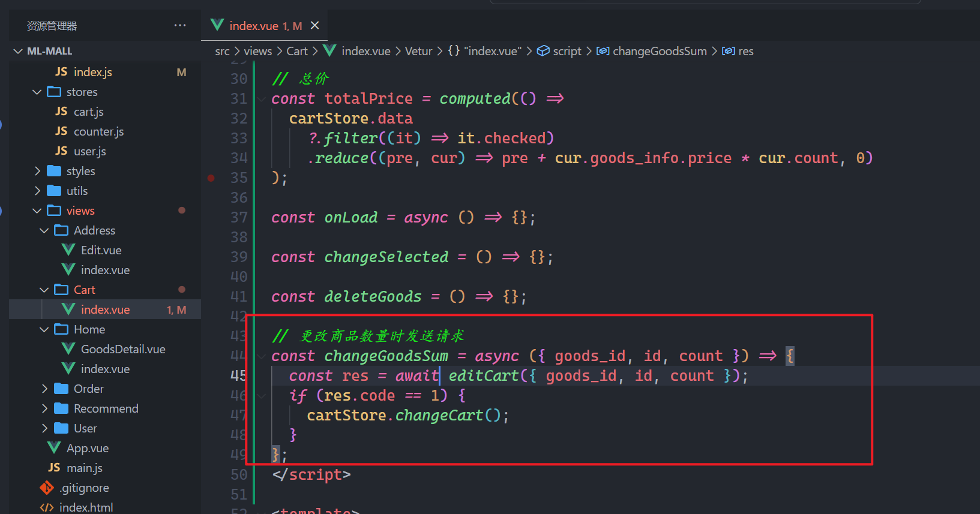980x514 pixels.
Task: Click the stores folder icon
Action: (54, 92)
